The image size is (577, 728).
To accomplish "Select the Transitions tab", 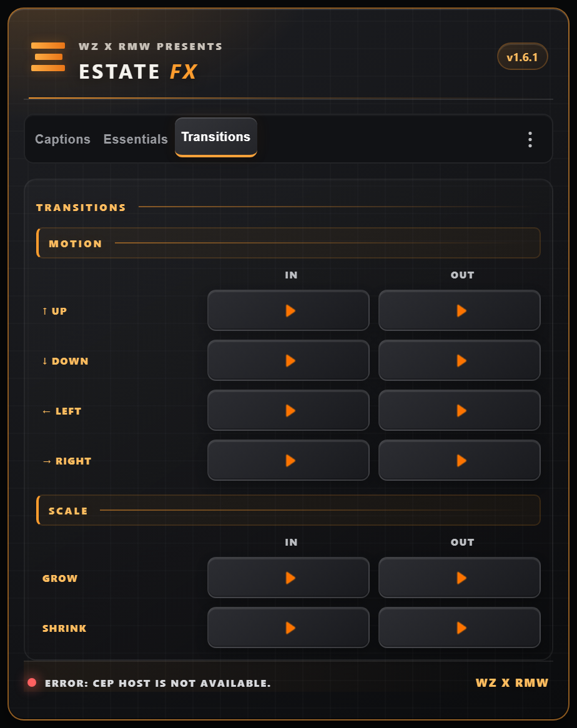I will (216, 137).
